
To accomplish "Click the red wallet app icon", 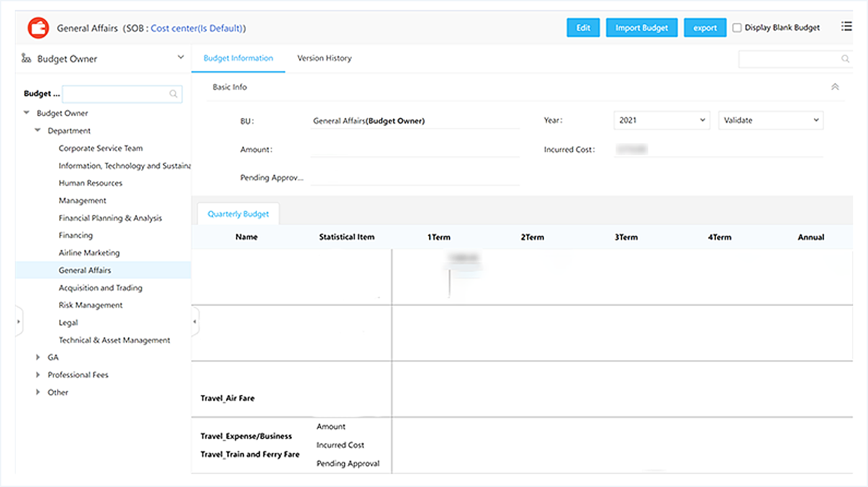I will [x=38, y=28].
